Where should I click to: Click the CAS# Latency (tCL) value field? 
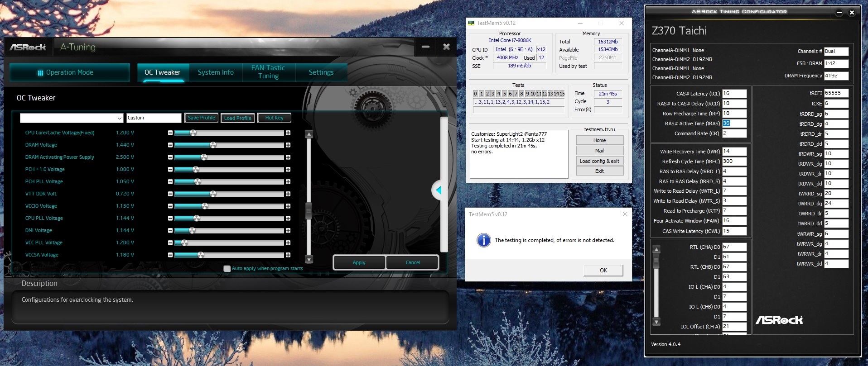(734, 94)
